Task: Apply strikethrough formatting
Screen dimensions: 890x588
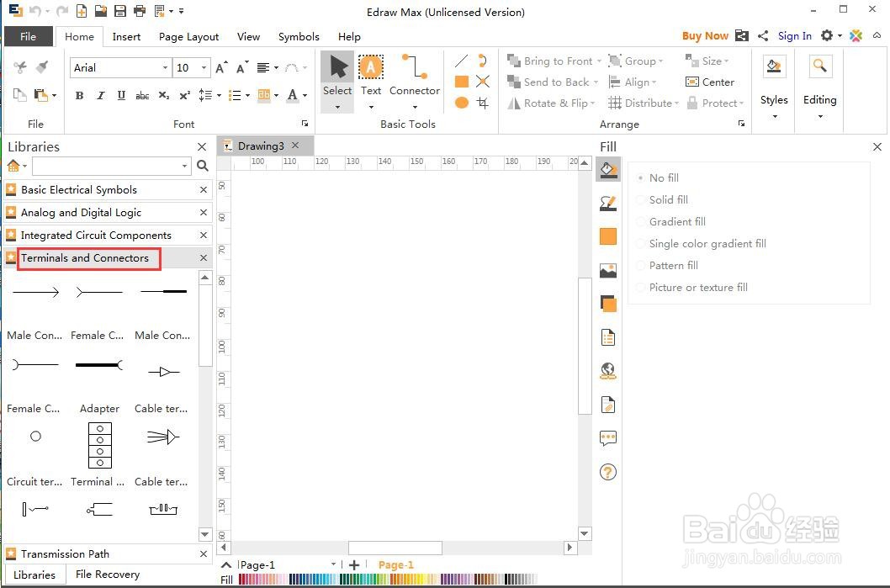Action: [x=142, y=95]
